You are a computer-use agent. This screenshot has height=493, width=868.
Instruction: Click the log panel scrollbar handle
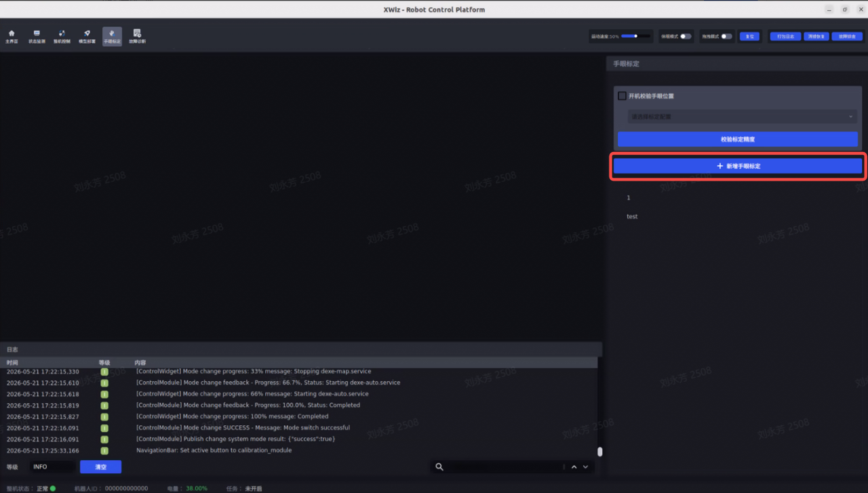600,451
